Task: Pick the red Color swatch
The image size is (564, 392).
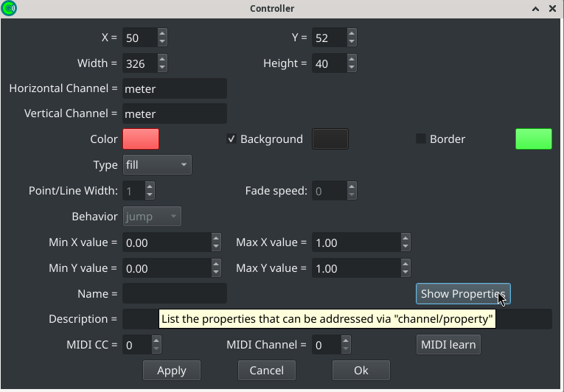Action: pos(141,139)
